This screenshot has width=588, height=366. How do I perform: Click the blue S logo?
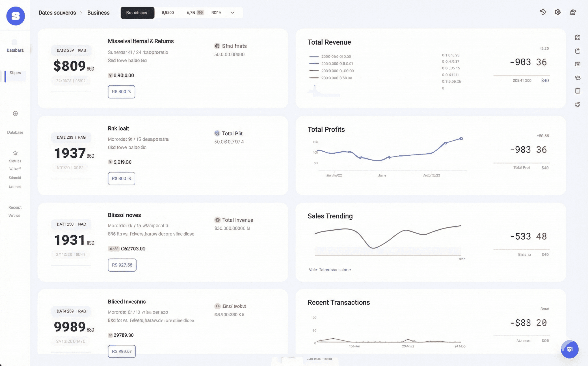[x=16, y=16]
